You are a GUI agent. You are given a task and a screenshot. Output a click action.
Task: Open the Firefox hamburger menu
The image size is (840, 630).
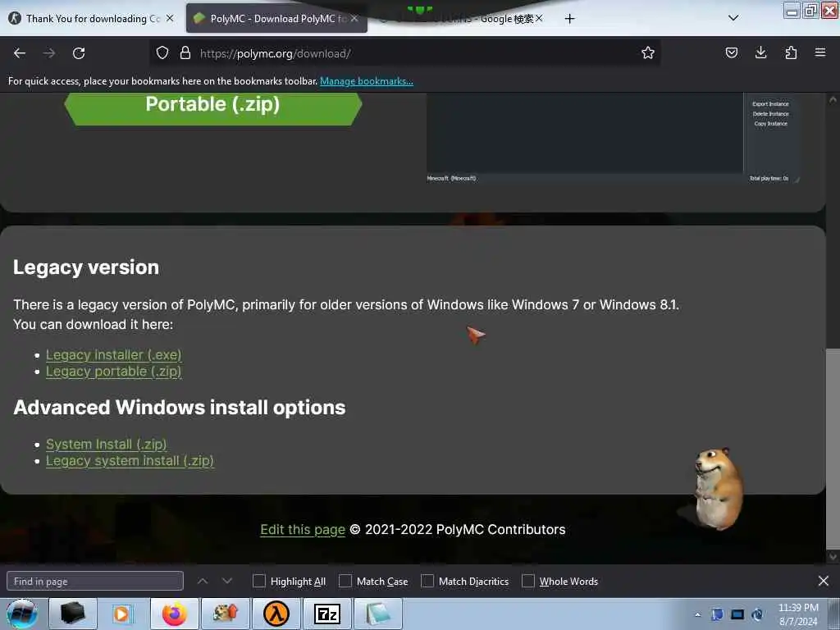point(820,53)
